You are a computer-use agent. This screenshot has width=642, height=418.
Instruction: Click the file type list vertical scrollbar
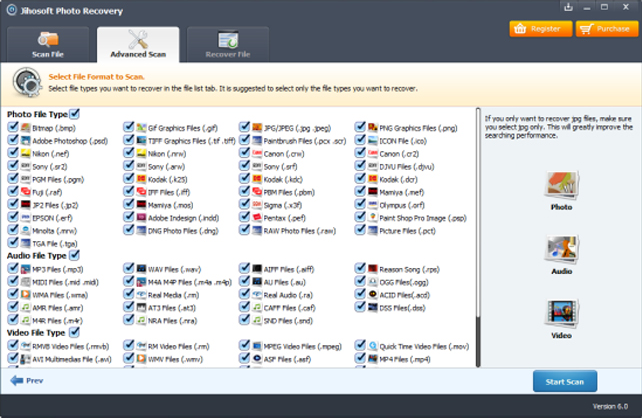click(476, 220)
